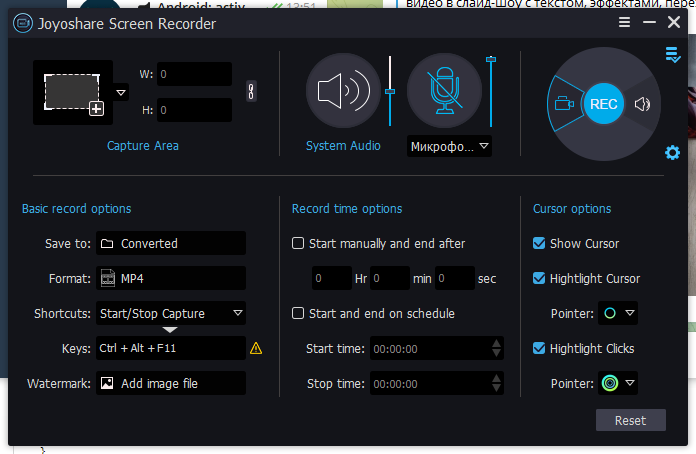Click the folder icon in Save to
Screen dimensions: 696x454
(107, 243)
